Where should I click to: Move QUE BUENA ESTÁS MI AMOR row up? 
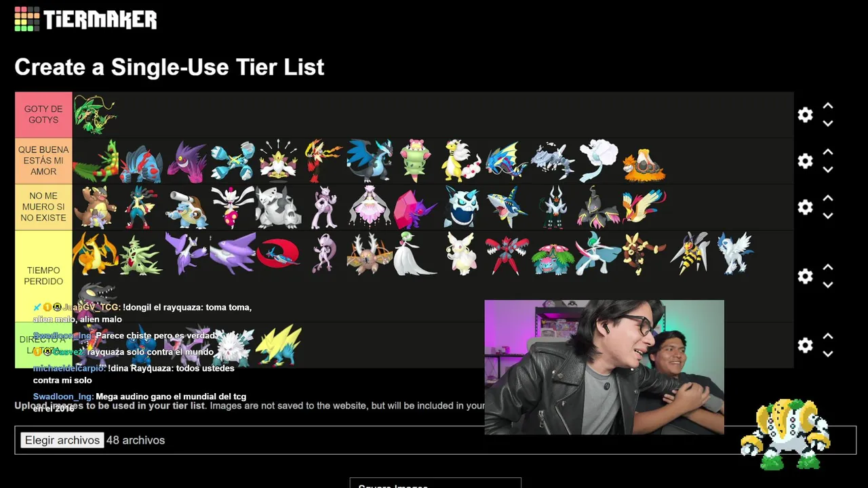click(828, 152)
